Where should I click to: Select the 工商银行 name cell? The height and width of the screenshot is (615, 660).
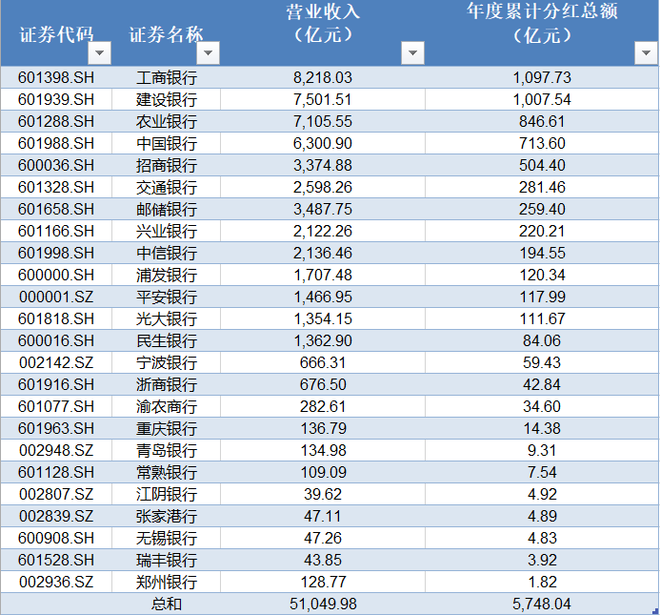click(x=166, y=78)
